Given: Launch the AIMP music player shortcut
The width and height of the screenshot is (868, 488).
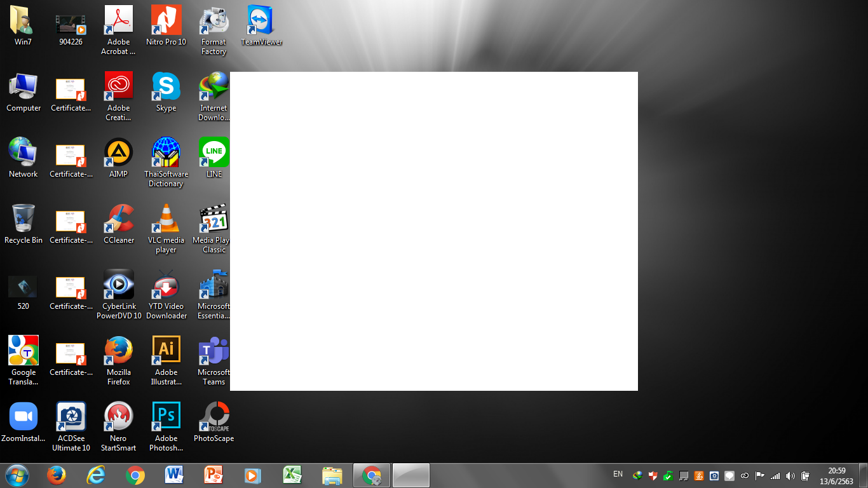Looking at the screenshot, I should (x=118, y=158).
